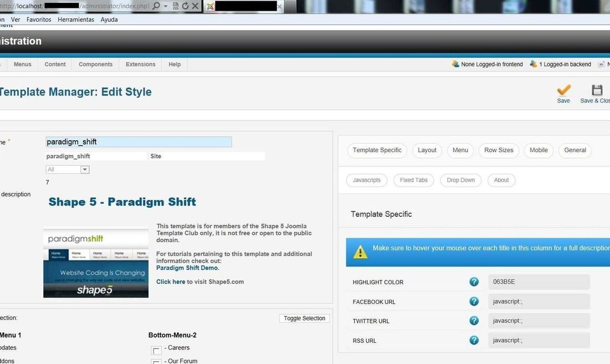
Task: Click the Bottom-Menu-2 heading
Action: 172,335
